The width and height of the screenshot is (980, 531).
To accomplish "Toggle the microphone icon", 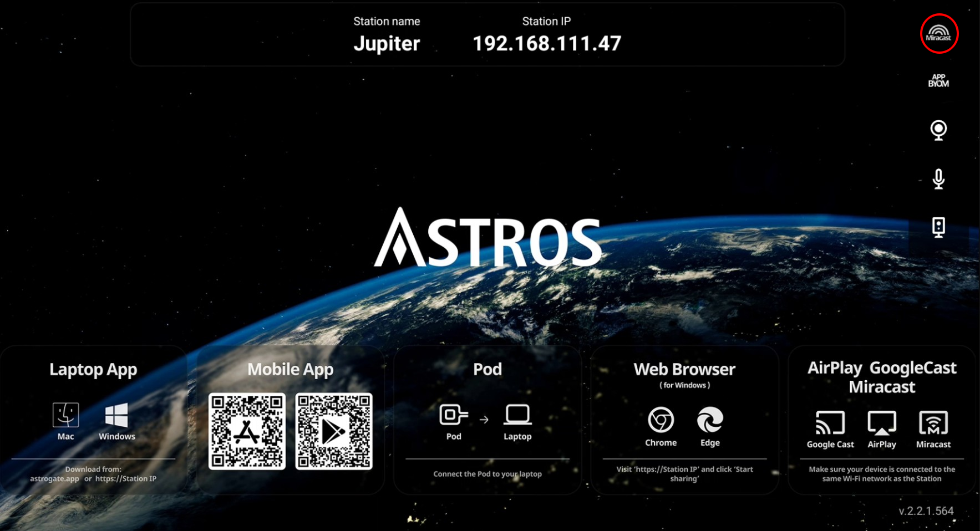I will [x=938, y=179].
